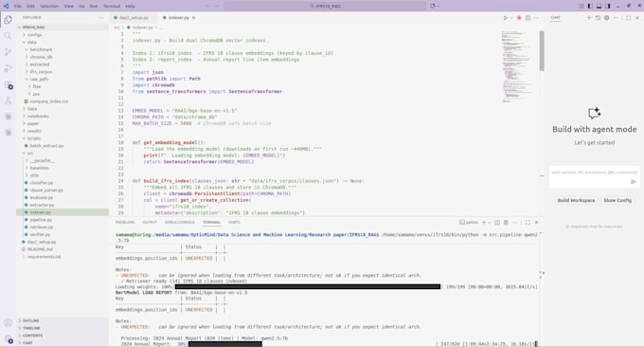Open company_index.csv in the explorer
Viewport: 644px width, 347px height.
[x=49, y=101]
